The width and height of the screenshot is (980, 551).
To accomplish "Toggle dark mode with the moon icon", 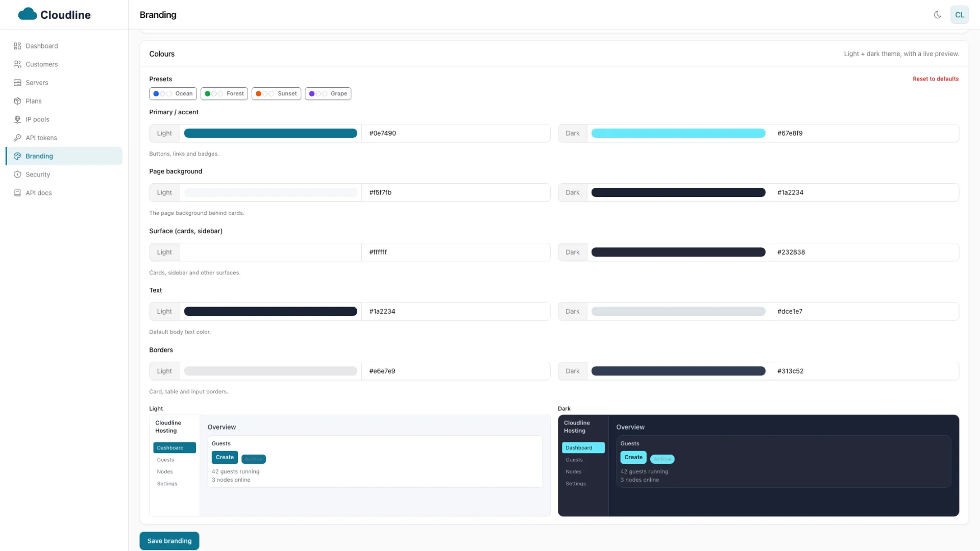I will (x=938, y=15).
